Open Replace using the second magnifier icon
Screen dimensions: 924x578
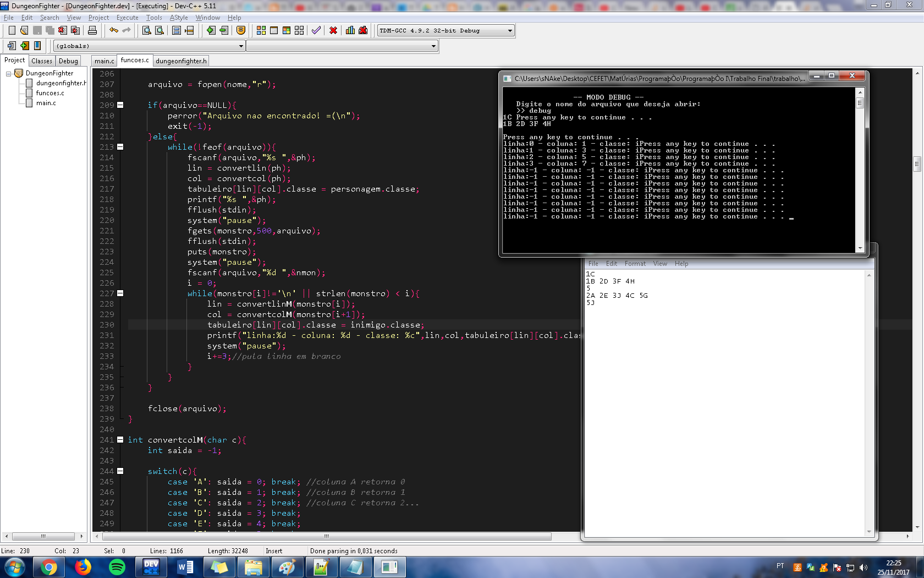159,30
